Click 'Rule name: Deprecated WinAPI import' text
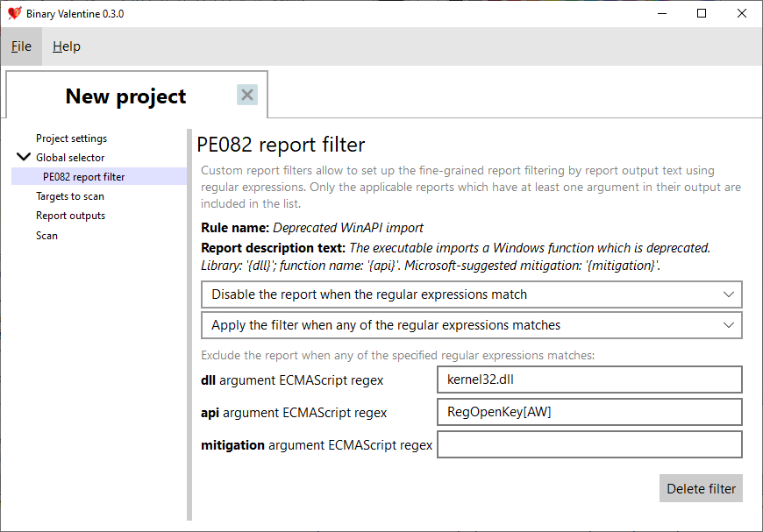The image size is (763, 532). pos(312,228)
